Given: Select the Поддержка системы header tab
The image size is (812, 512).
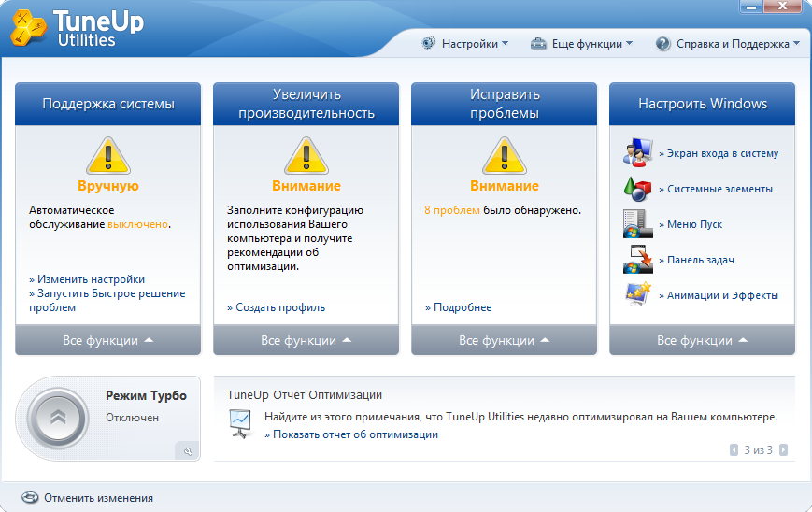Looking at the screenshot, I should (x=107, y=104).
